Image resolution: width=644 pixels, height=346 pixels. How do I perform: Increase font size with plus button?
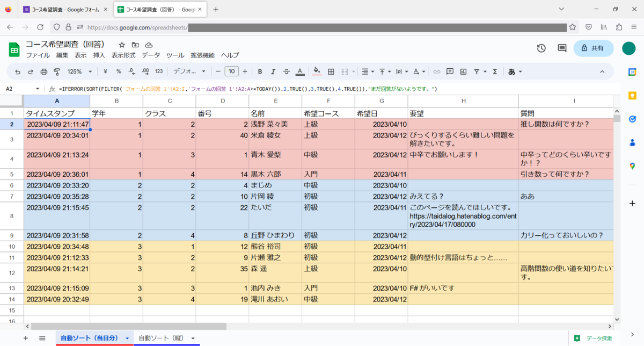point(245,71)
